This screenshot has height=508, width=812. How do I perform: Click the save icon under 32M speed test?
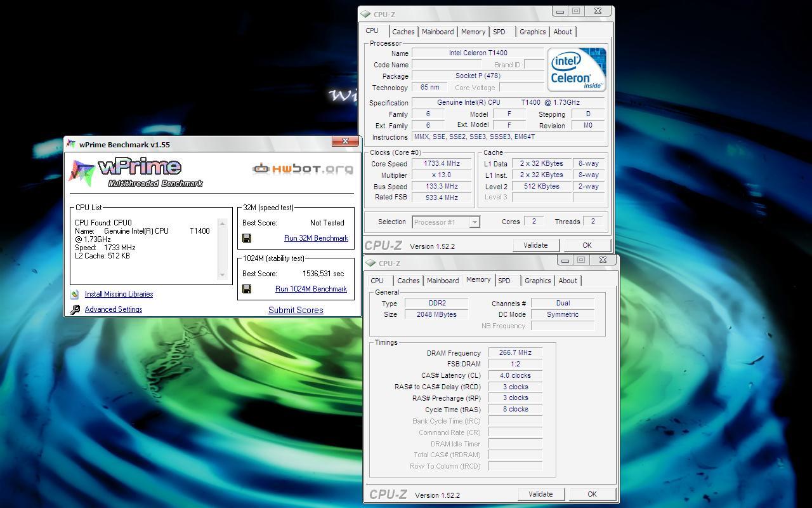247,238
